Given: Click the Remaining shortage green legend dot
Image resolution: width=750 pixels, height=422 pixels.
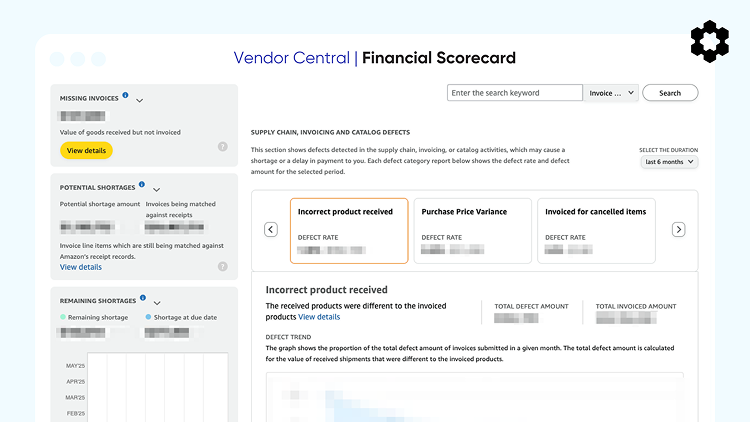Looking at the screenshot, I should 63,317.
